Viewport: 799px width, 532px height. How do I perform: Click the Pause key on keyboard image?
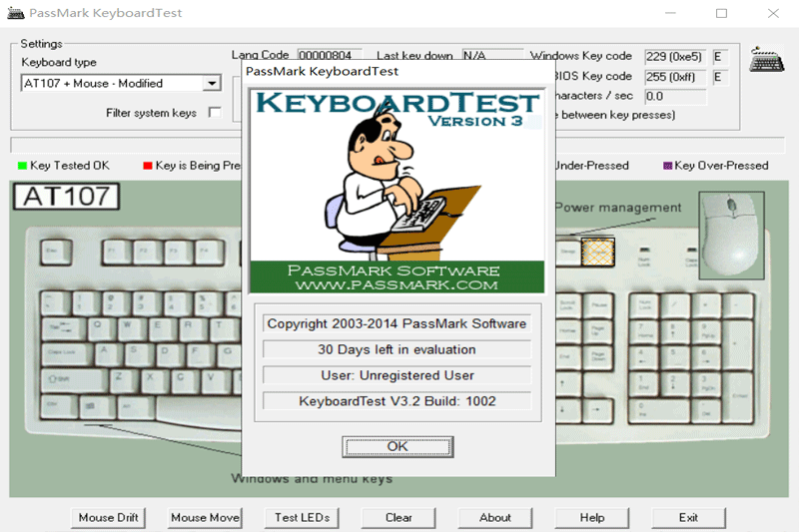[x=598, y=305]
